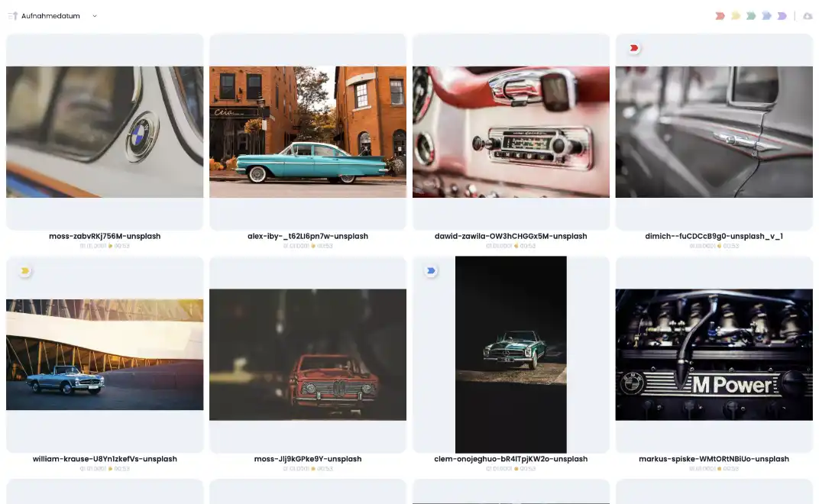
Task: Open the Aufnahmedatum sort dropdown
Action: [x=50, y=16]
